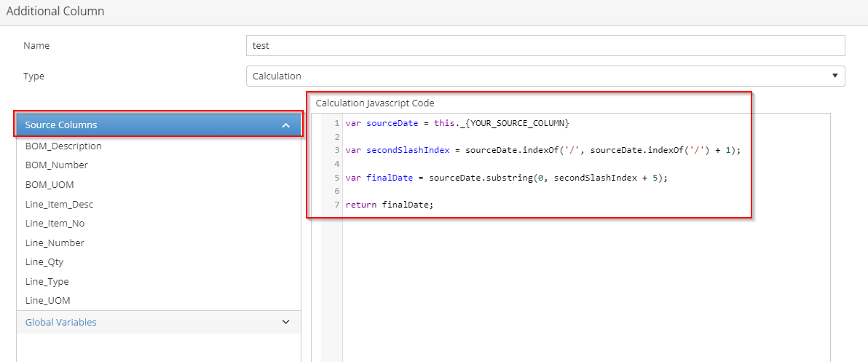
Task: Expand the Global Variables section
Action: point(159,322)
